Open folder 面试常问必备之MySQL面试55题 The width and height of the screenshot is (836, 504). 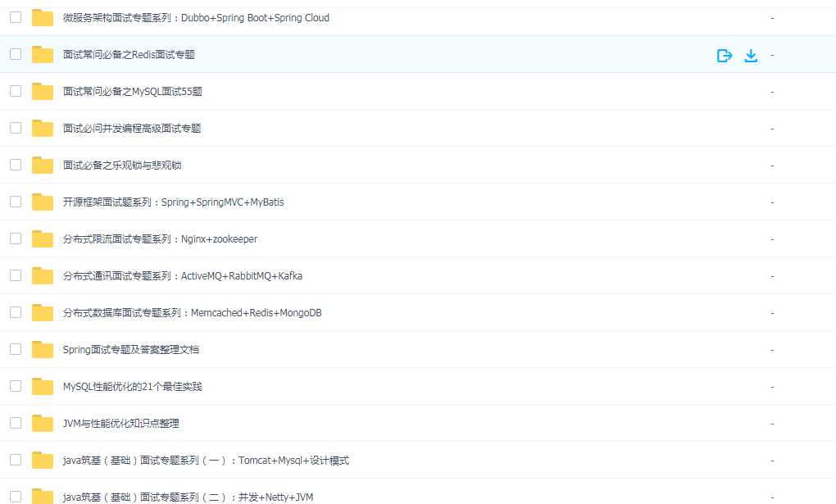click(x=132, y=91)
